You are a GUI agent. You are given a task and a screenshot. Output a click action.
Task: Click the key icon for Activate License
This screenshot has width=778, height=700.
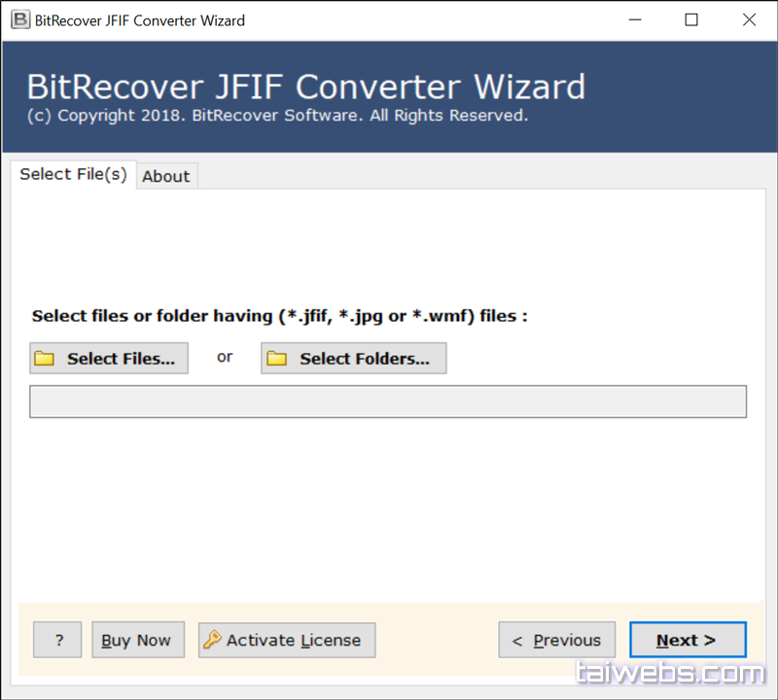pyautogui.click(x=211, y=641)
